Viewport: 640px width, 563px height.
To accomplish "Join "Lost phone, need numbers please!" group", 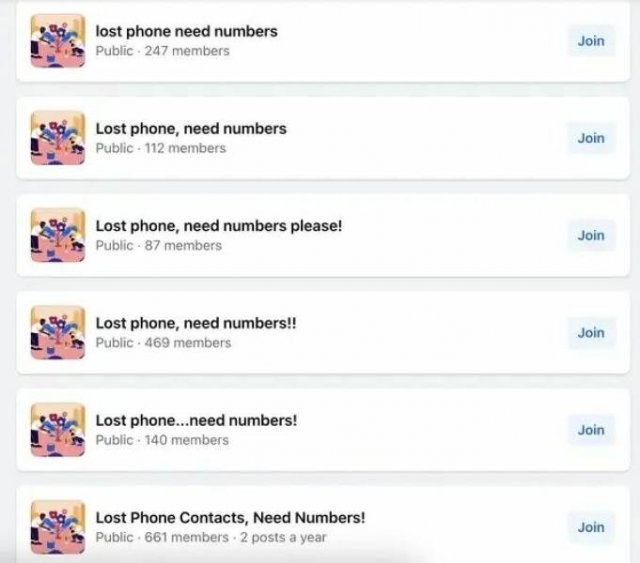I will click(591, 235).
